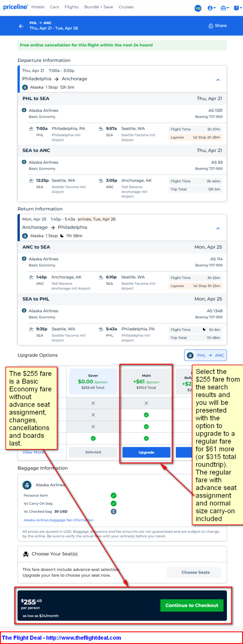Viewport: 243px width, 644px height.
Task: Select the Main +$61 fare card
Action: tap(146, 382)
